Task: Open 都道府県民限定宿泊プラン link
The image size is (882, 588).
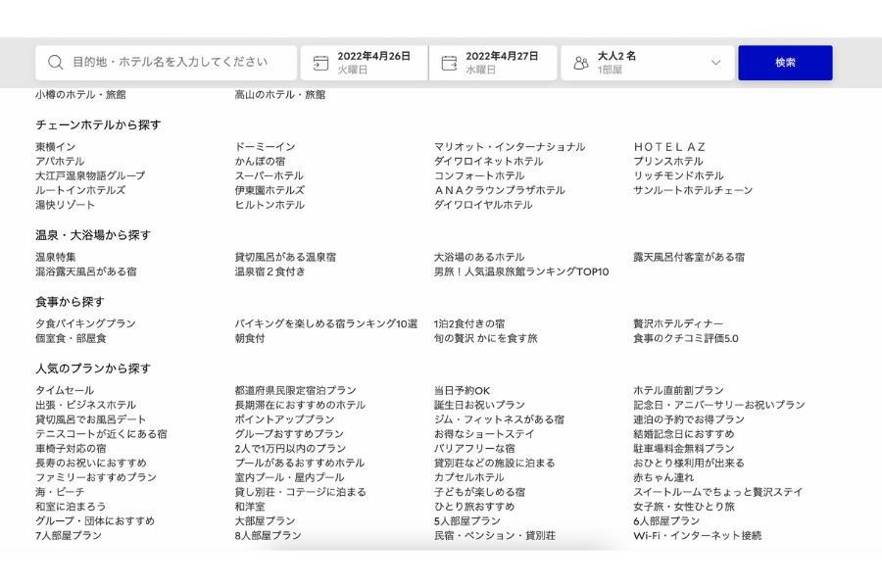Action: tap(295, 390)
